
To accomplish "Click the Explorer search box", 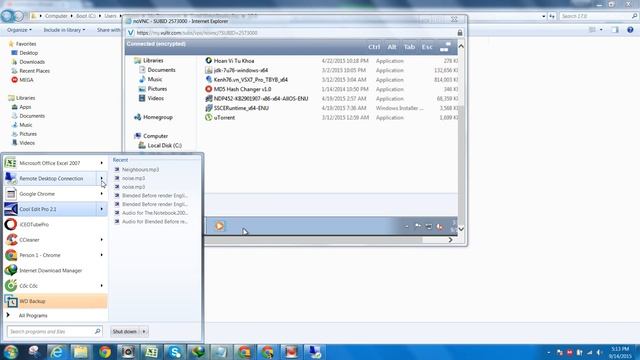I will pos(598,16).
